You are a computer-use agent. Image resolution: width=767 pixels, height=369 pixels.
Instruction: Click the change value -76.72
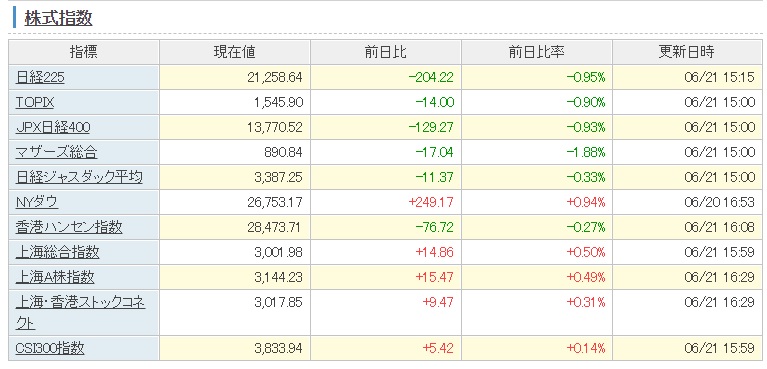[x=435, y=227]
